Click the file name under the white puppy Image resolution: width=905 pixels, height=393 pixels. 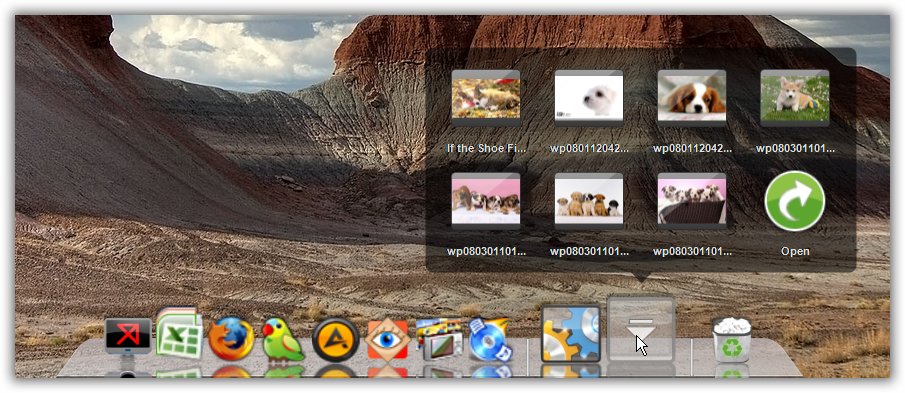click(x=589, y=148)
